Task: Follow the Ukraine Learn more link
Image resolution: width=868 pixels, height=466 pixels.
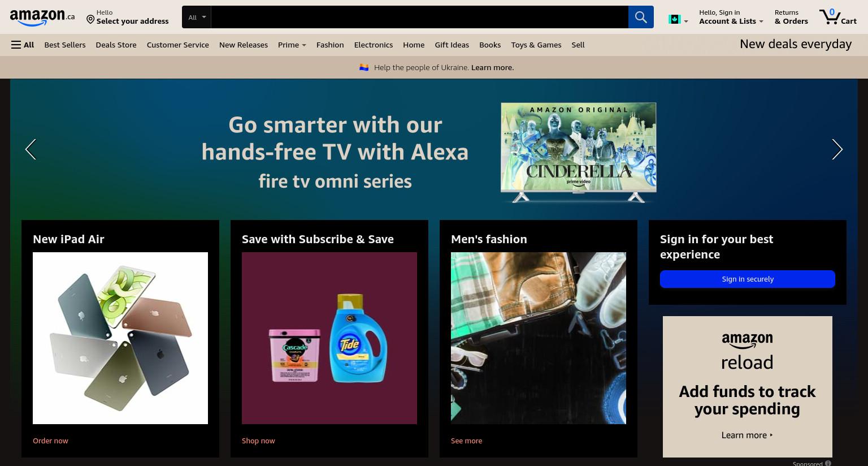Action: tap(492, 67)
